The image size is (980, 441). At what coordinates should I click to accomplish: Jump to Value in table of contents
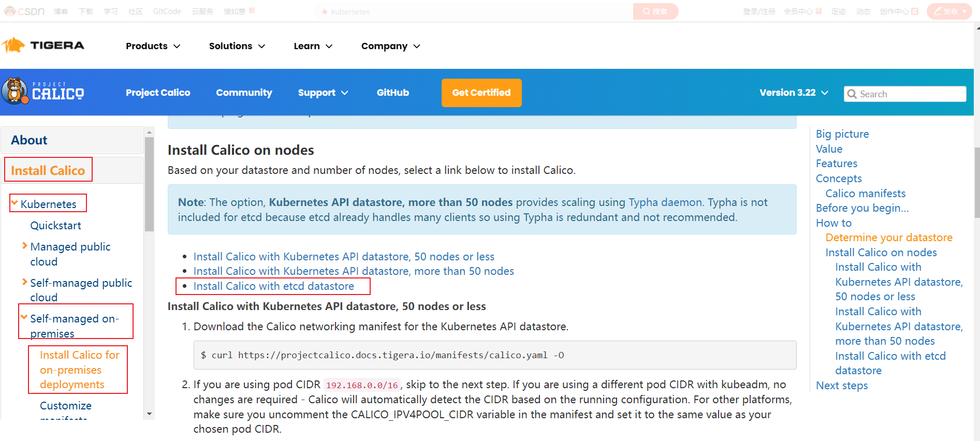829,149
